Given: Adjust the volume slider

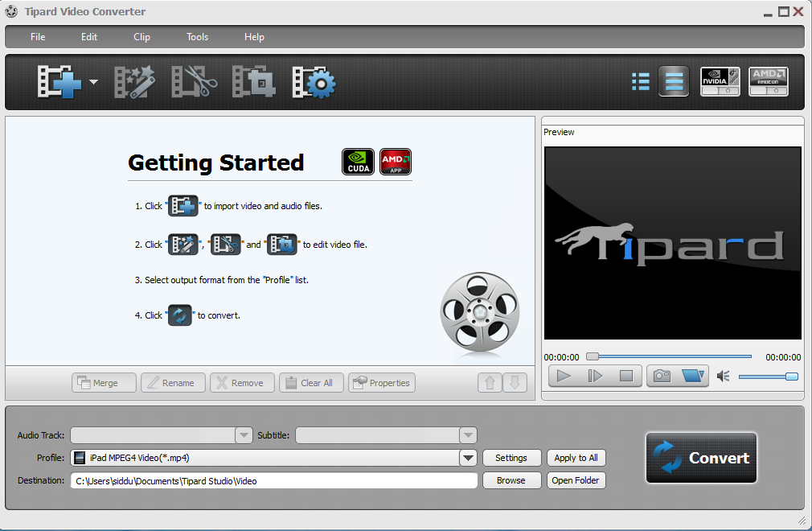Looking at the screenshot, I should pos(768,377).
